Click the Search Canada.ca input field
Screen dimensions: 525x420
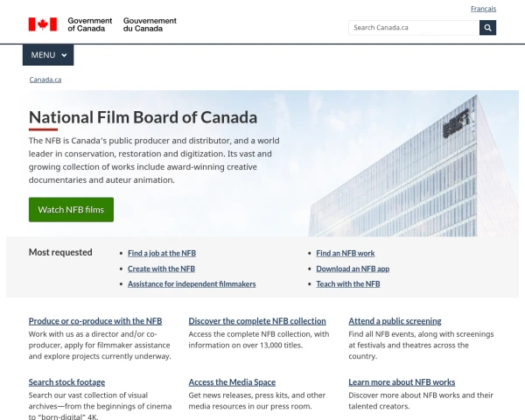(x=413, y=27)
